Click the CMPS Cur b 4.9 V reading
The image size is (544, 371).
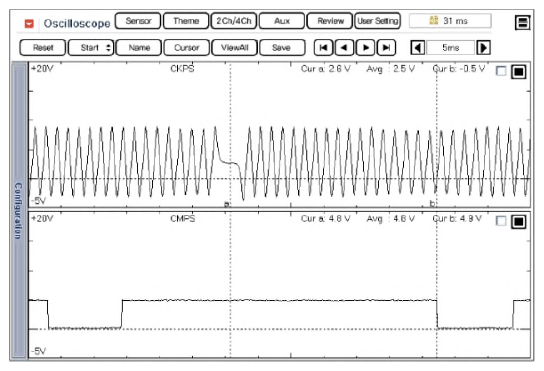click(457, 219)
